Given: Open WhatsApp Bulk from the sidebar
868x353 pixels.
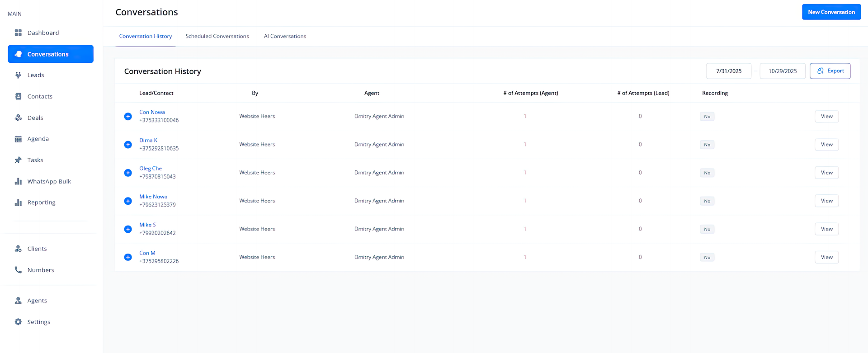Looking at the screenshot, I should coord(51,181).
